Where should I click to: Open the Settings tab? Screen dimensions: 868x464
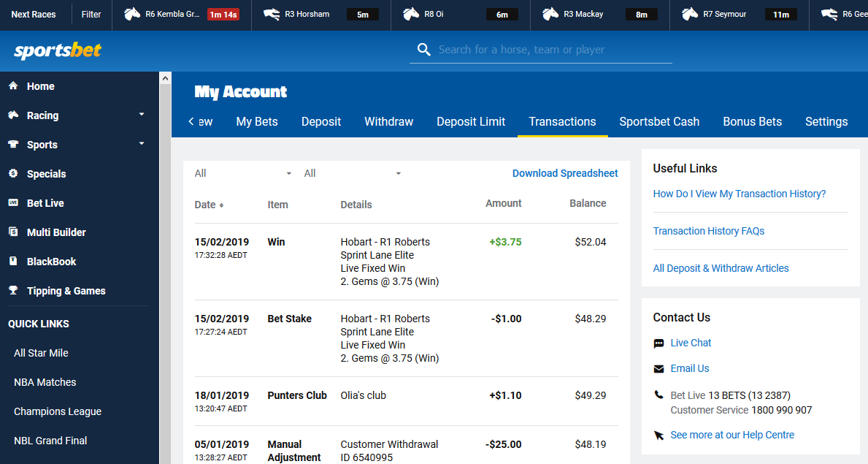[x=826, y=121]
